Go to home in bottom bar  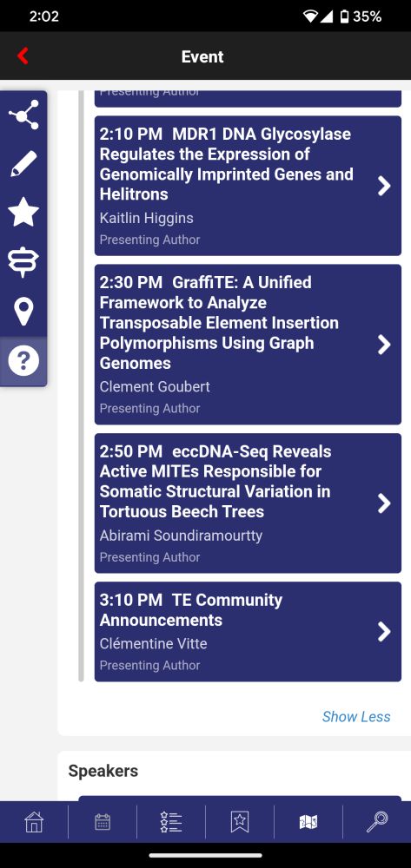tap(34, 821)
